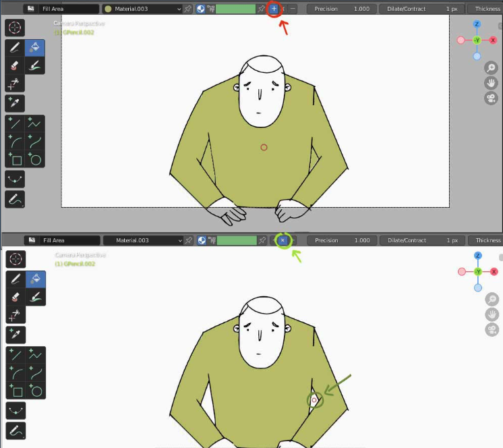
Task: Toggle material pin in top header
Action: tap(188, 9)
